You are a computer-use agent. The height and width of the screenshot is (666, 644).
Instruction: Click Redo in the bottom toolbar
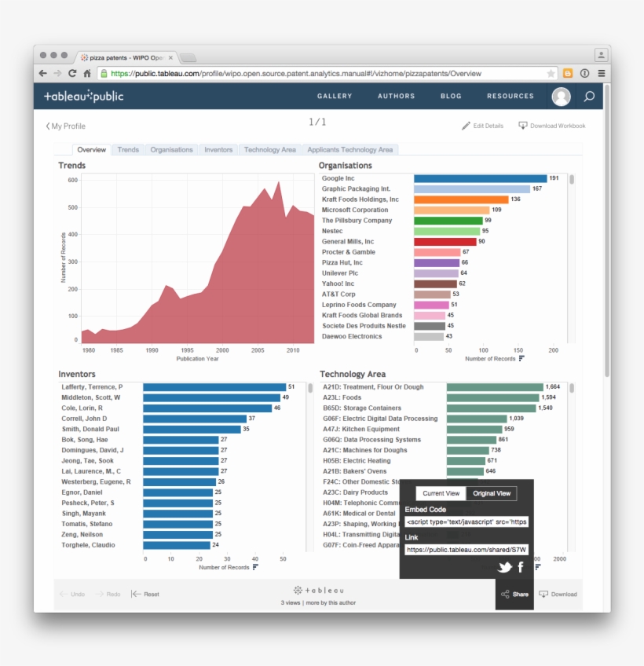(108, 595)
